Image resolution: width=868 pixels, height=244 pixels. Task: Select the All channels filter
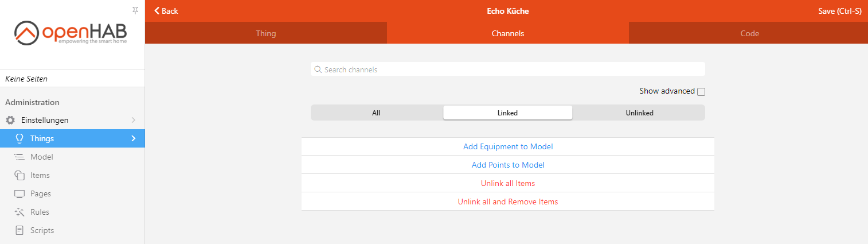(376, 113)
